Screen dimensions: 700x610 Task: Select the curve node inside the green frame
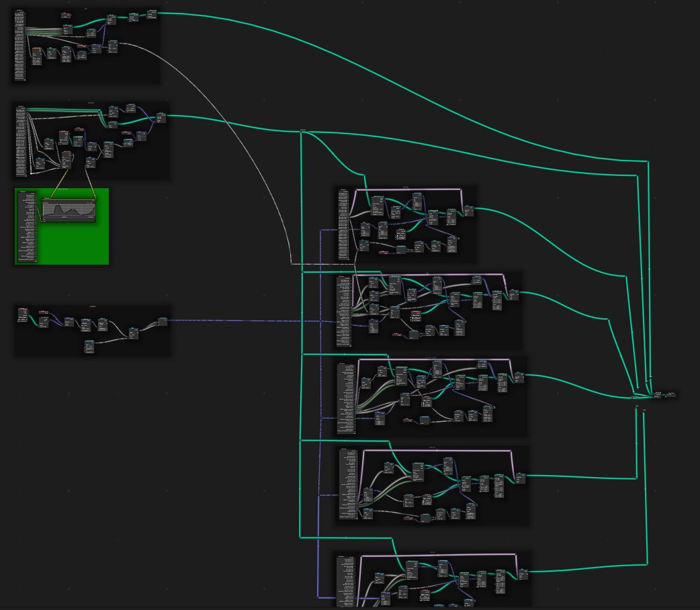pos(69,210)
